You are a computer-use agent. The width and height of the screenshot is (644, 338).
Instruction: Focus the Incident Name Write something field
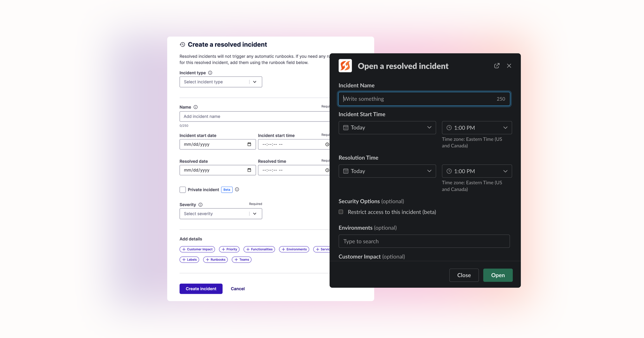[x=424, y=99]
